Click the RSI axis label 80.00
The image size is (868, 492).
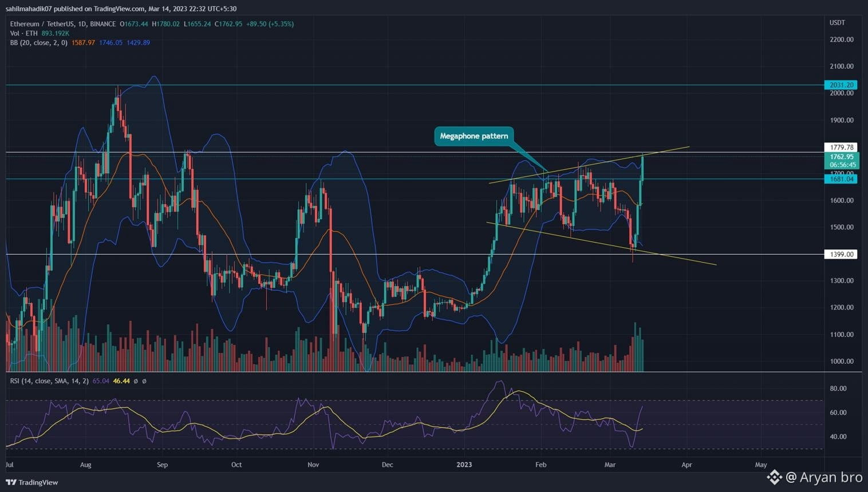coord(838,388)
